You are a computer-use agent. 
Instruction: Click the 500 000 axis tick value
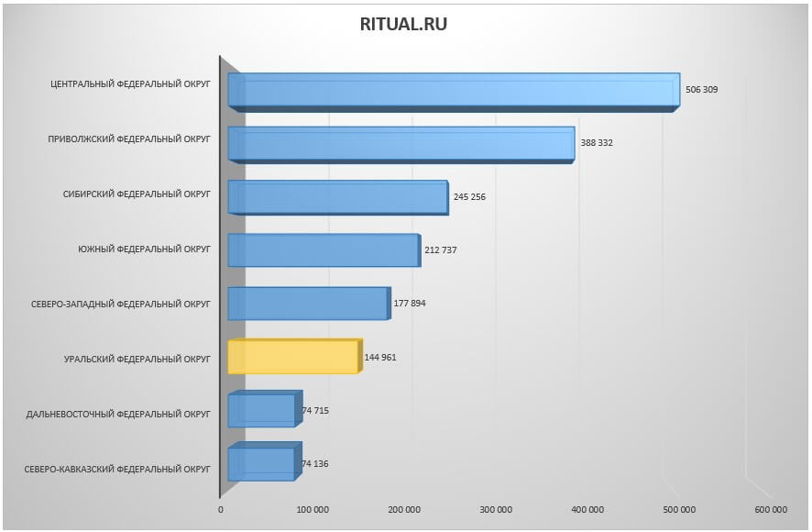click(679, 510)
